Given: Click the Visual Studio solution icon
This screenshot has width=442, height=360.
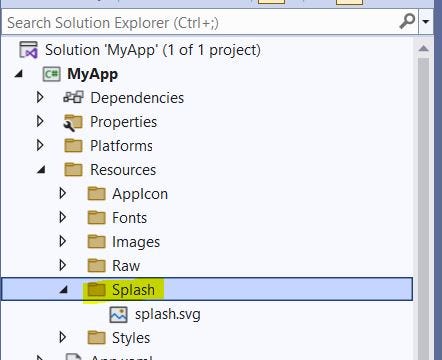Looking at the screenshot, I should click(x=28, y=50).
